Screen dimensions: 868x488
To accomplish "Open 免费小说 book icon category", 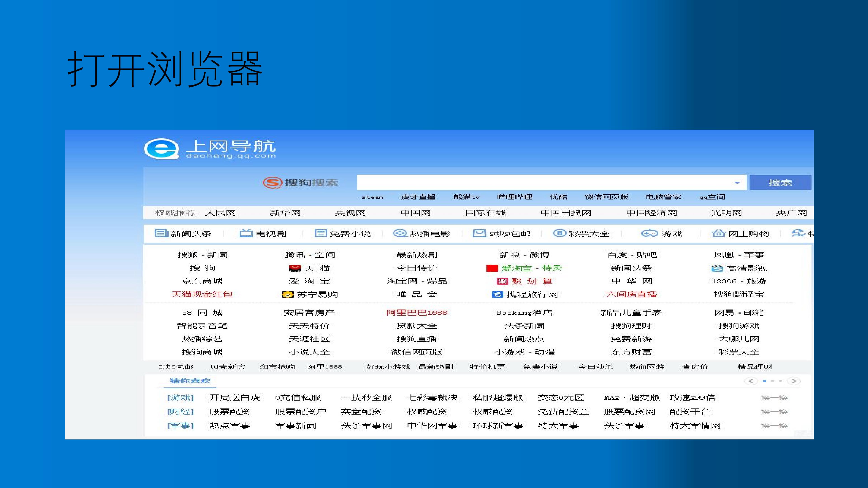I will pos(342,233).
